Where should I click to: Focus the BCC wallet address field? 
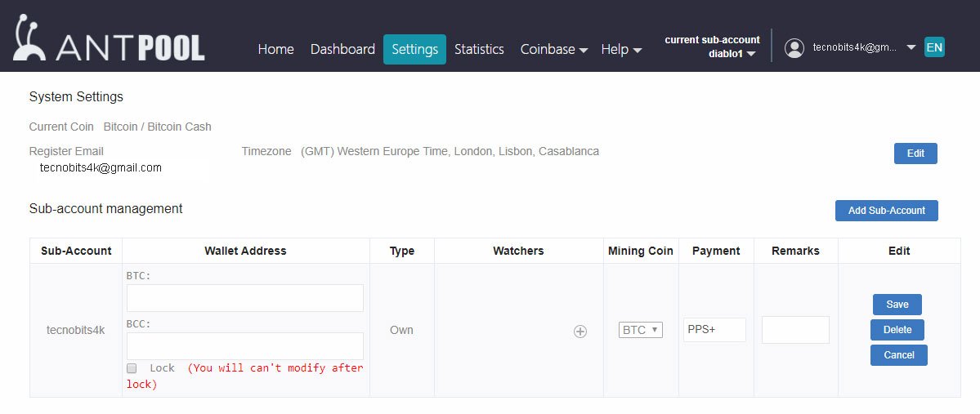click(245, 346)
